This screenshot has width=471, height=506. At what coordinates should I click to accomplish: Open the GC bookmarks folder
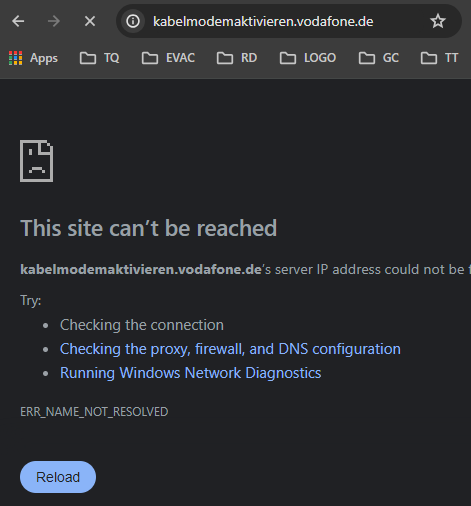click(379, 58)
